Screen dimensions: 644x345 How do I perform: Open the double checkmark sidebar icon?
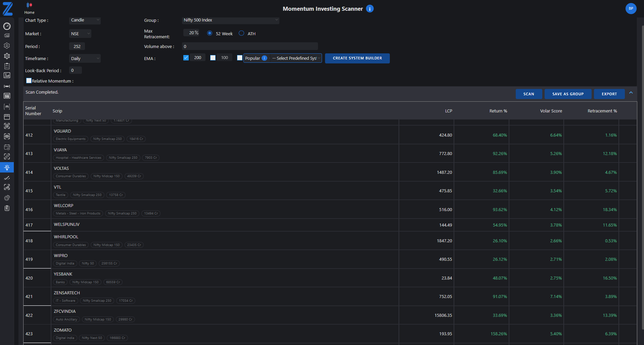coord(7,178)
